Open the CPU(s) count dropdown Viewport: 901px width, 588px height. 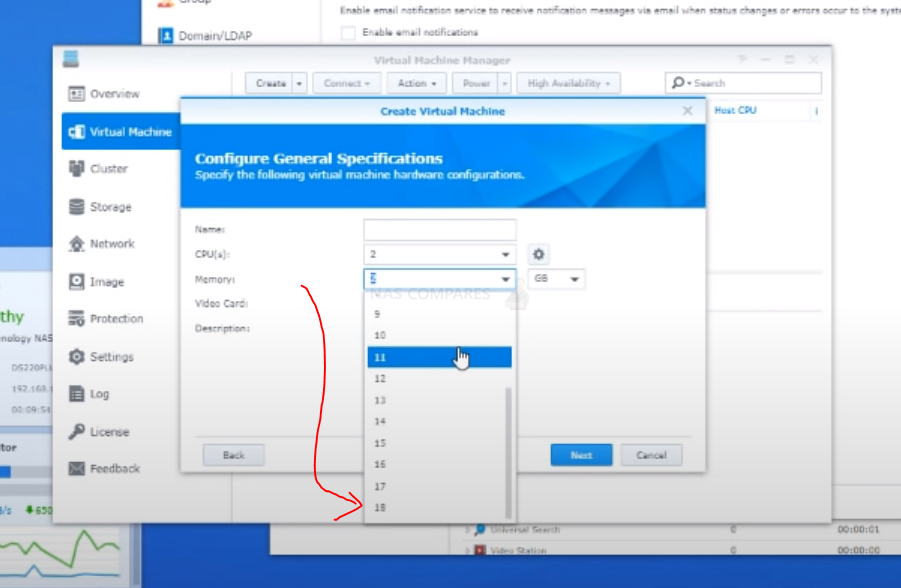pyautogui.click(x=440, y=254)
